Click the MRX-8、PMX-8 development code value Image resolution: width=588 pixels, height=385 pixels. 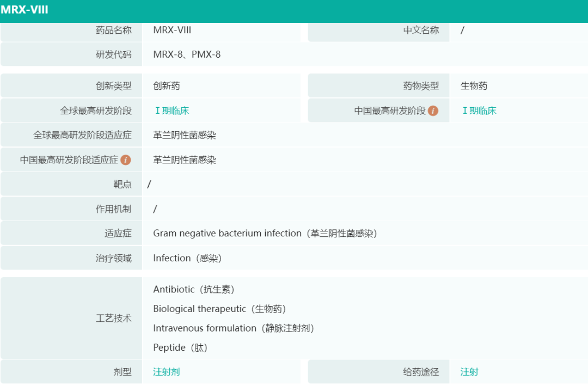(x=187, y=54)
